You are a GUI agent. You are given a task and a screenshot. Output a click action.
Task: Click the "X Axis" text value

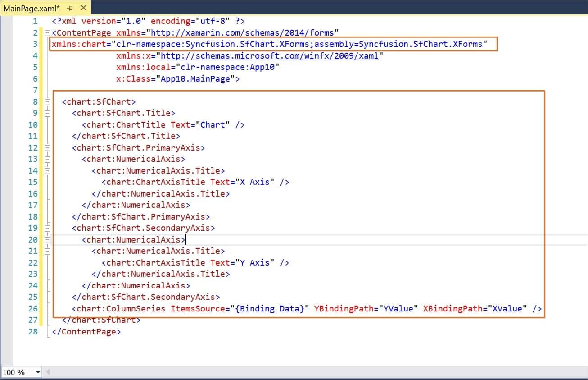pyautogui.click(x=255, y=182)
